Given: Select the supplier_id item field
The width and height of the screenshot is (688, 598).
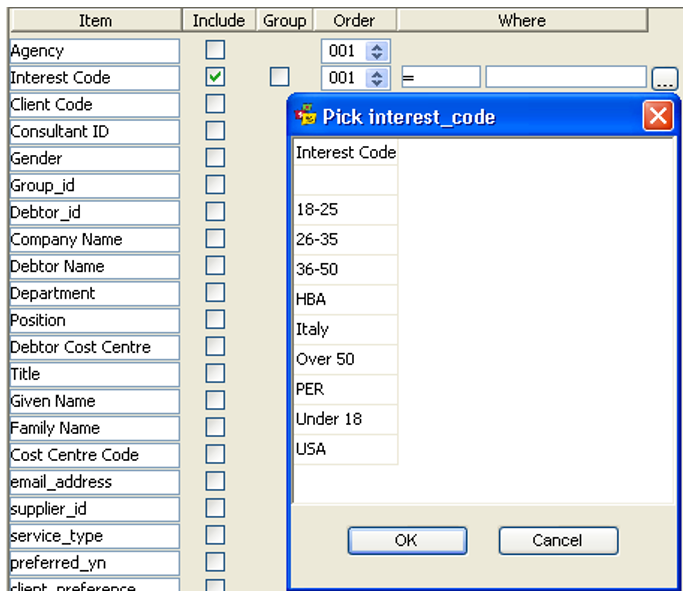Looking at the screenshot, I should pyautogui.click(x=95, y=509).
